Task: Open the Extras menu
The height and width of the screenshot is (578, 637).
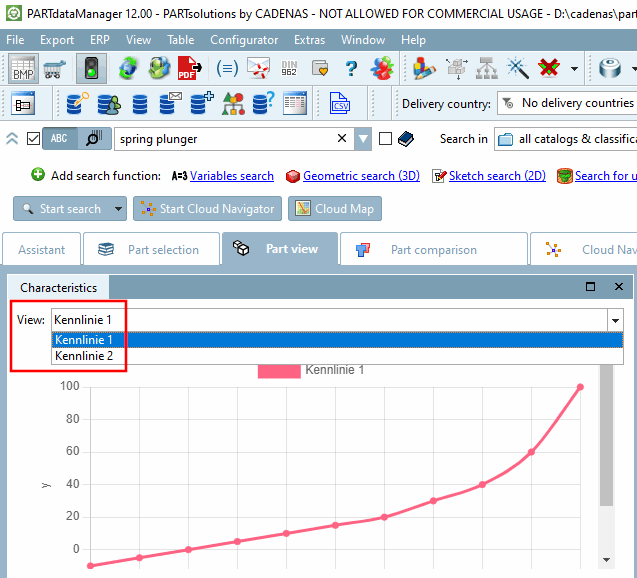Action: 309,40
